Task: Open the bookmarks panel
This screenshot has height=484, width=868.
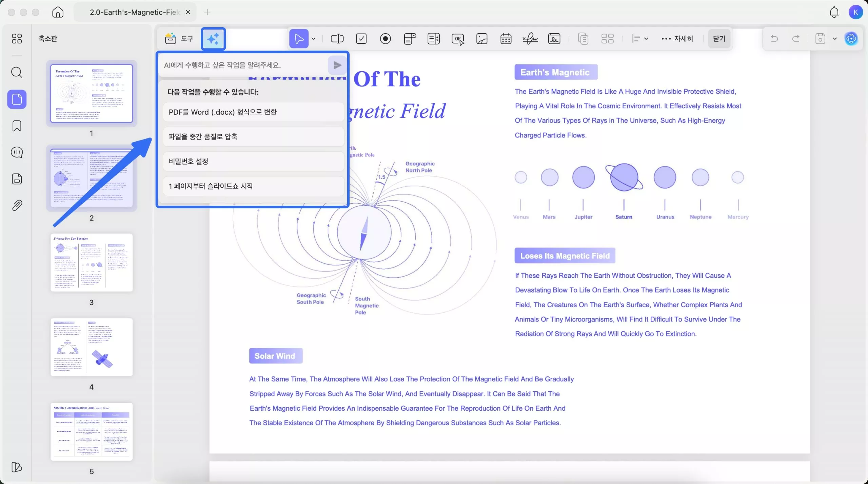Action: click(x=17, y=126)
